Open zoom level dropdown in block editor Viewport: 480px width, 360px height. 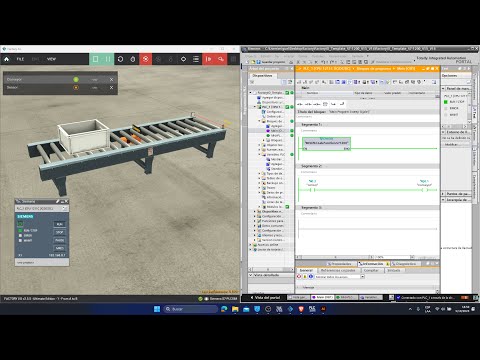412,257
